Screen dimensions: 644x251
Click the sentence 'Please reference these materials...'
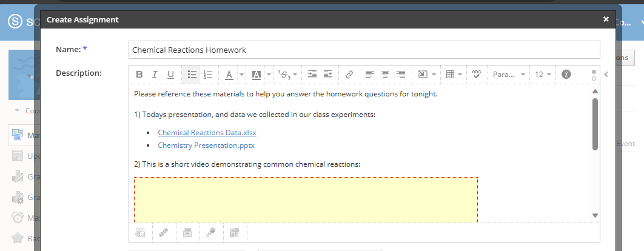(x=286, y=94)
